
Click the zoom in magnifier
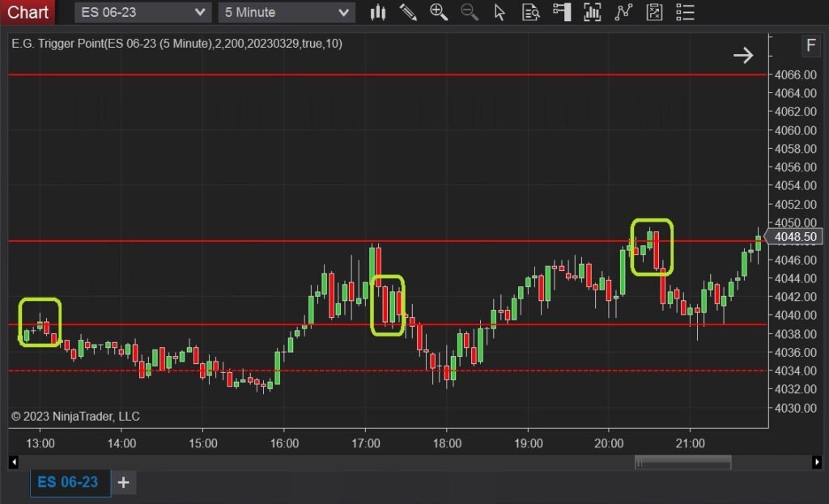click(439, 12)
